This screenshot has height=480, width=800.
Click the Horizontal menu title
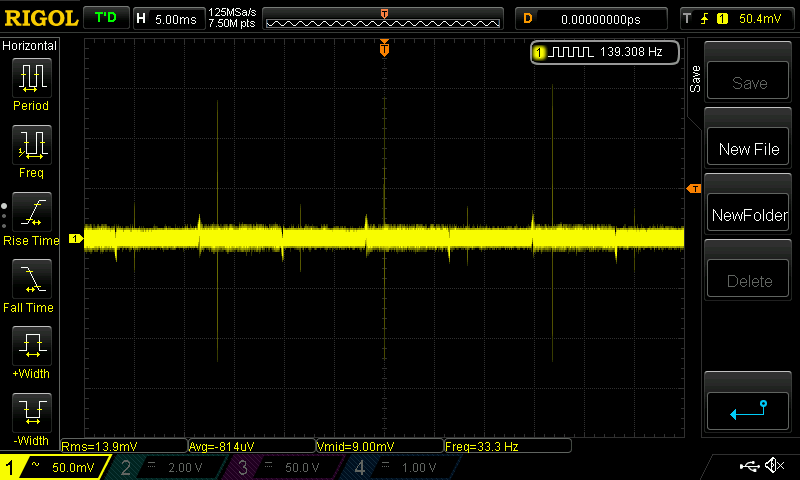point(30,45)
